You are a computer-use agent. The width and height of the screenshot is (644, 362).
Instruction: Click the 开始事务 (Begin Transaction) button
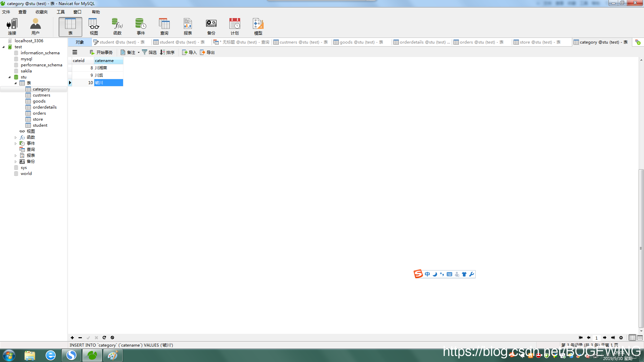(x=101, y=52)
